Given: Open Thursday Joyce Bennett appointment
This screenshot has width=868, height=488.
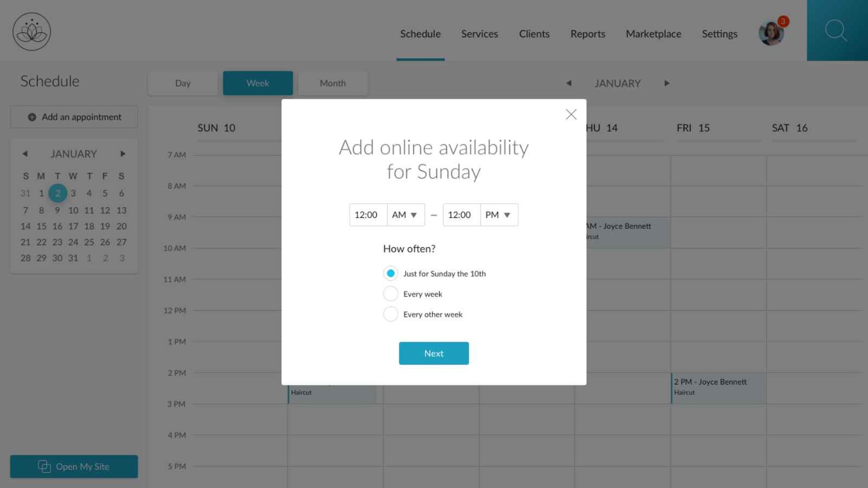Looking at the screenshot, I should [x=628, y=232].
